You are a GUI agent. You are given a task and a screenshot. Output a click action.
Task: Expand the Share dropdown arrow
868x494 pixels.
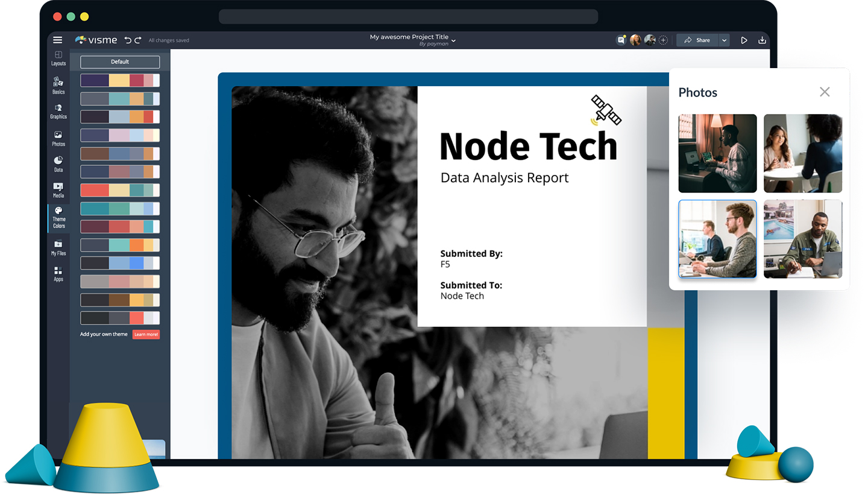[x=725, y=40]
